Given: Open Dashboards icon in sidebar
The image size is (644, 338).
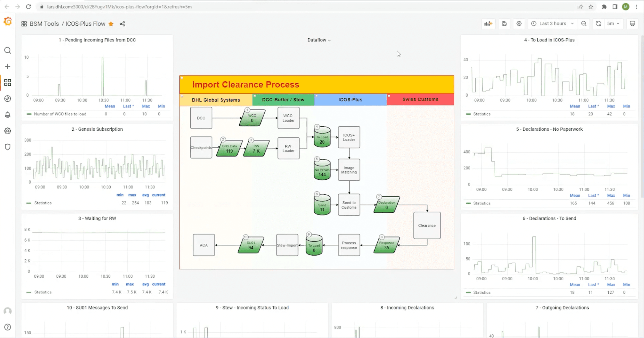Looking at the screenshot, I should [8, 82].
